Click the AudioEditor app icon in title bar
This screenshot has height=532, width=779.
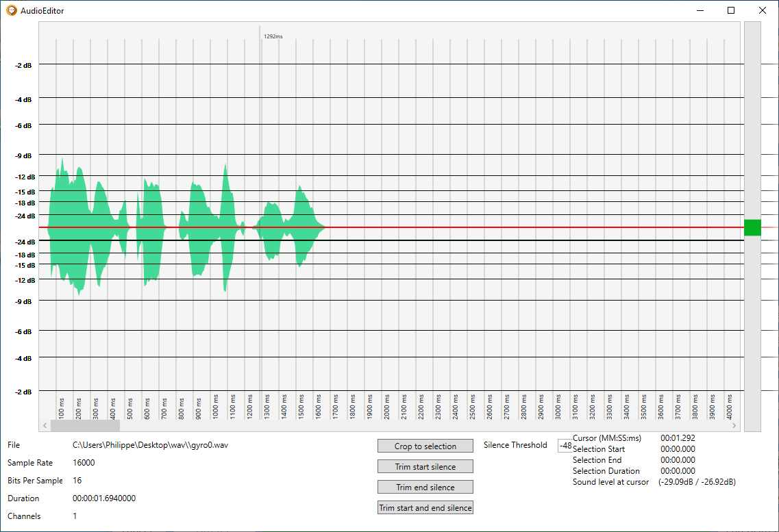tap(11, 10)
